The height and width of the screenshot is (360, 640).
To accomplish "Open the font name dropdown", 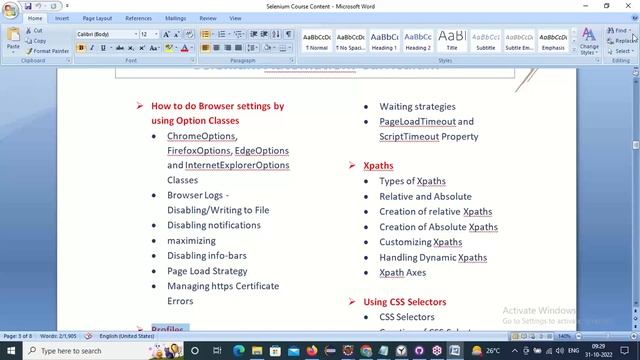I will 136,34.
